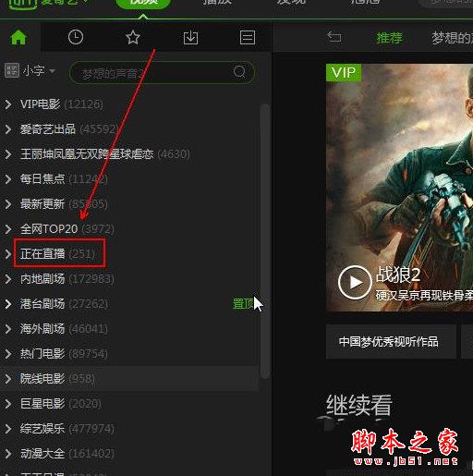The image size is (473, 476).
Task: Play 战狼2 with the circular play button
Action: point(355,282)
